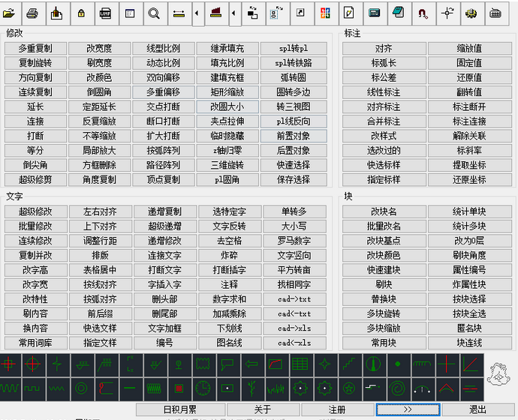518x420 pixels.
Task: Expand arrow next to the ruler icon
Action: (x=196, y=13)
